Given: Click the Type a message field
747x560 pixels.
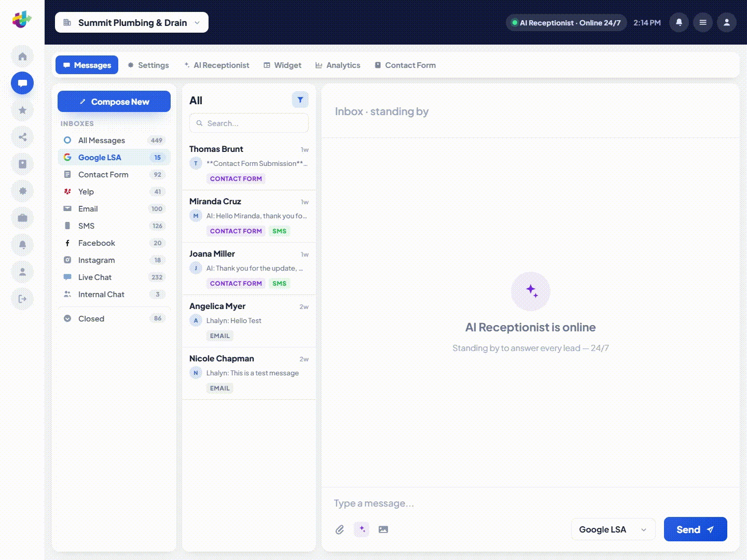Looking at the screenshot, I should click(x=530, y=503).
